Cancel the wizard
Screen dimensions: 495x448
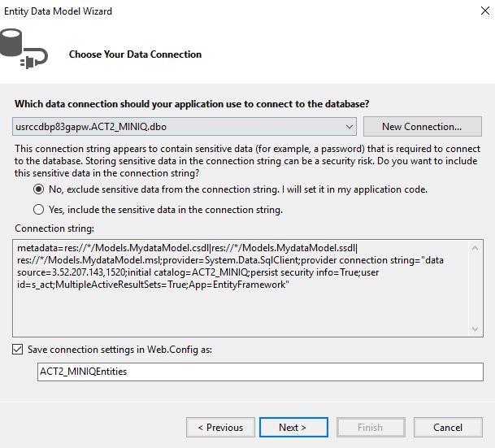pos(447,427)
